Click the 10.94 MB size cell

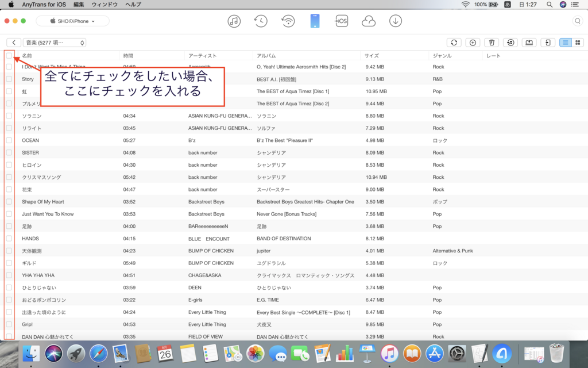click(376, 177)
